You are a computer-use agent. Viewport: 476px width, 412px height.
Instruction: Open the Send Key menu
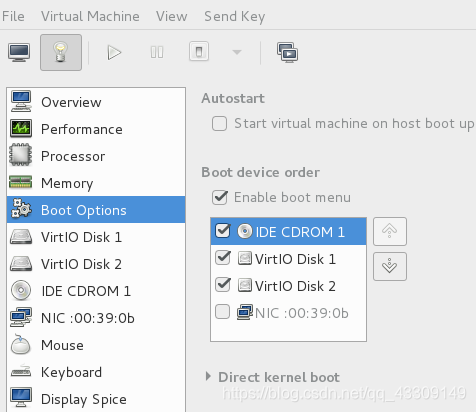[x=235, y=16]
